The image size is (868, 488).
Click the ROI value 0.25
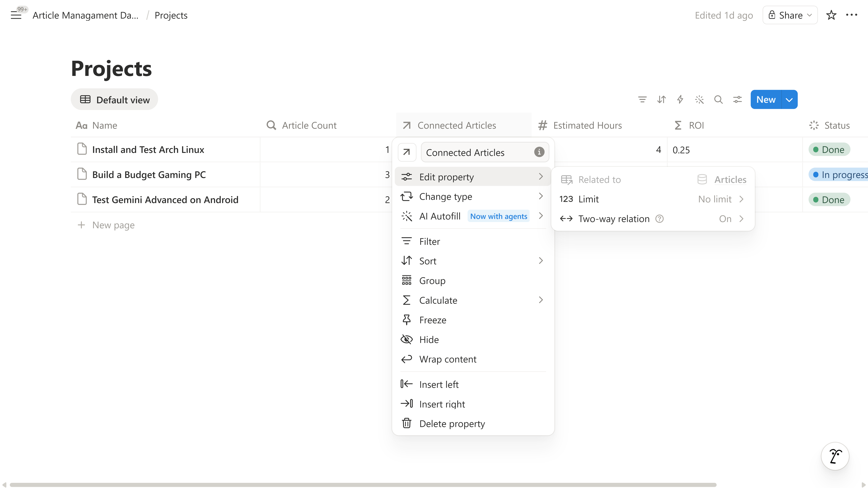[x=681, y=150]
